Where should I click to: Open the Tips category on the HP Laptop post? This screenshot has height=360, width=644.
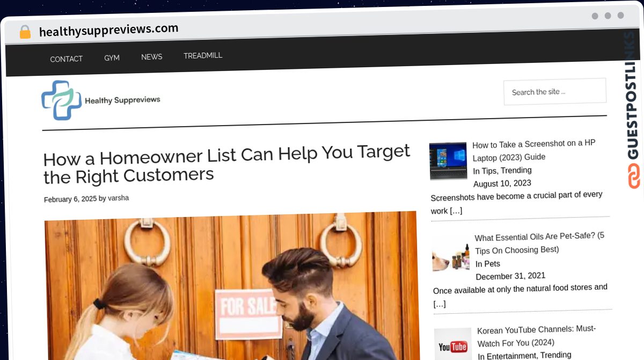coord(489,171)
